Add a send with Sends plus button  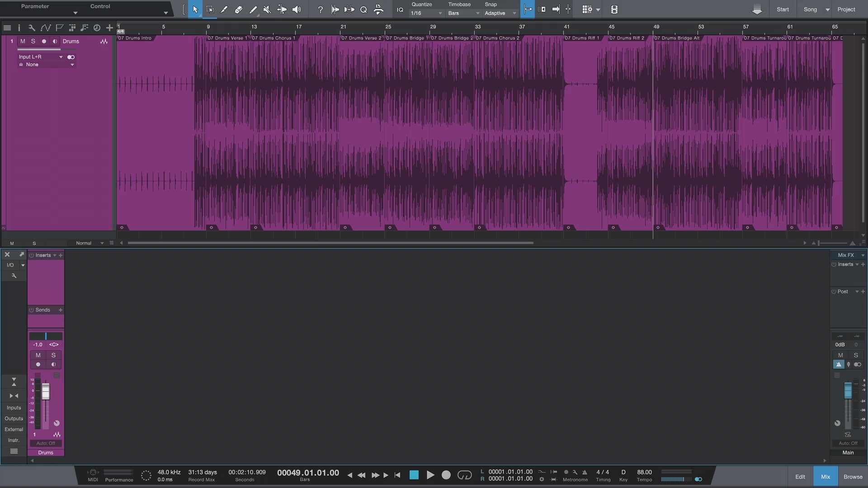60,310
